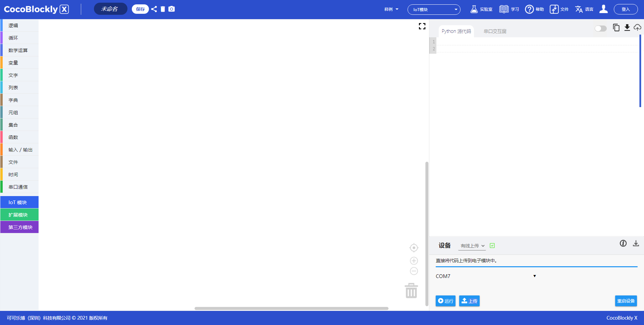Click the horizontal workspace scrollbar
Viewport: 644px width, 325px height.
coord(291,308)
